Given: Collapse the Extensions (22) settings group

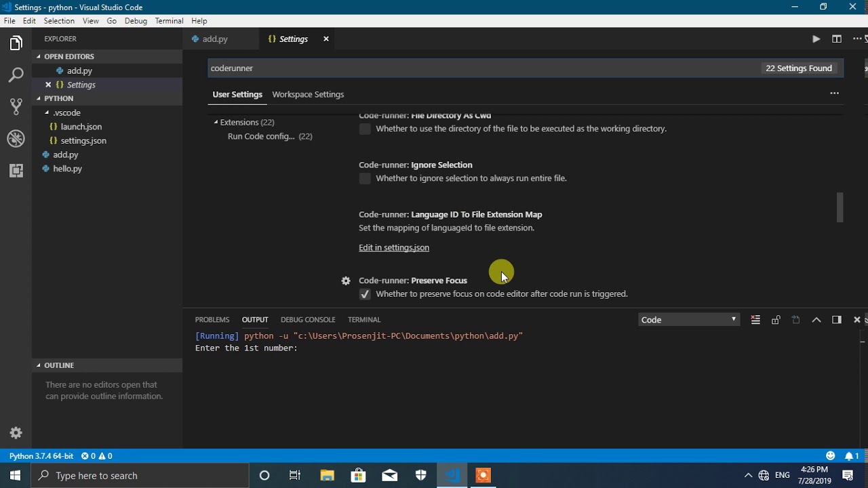Looking at the screenshot, I should tap(216, 123).
